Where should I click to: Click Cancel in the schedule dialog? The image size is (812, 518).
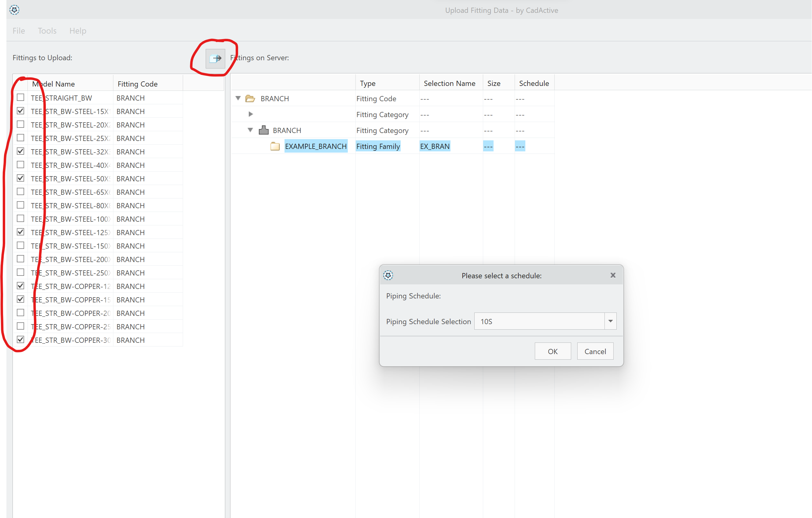click(595, 351)
